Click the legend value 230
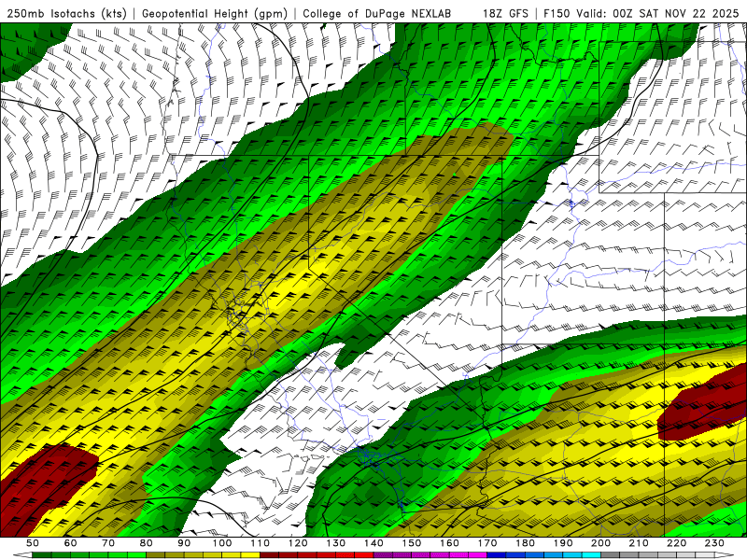 coord(714,543)
